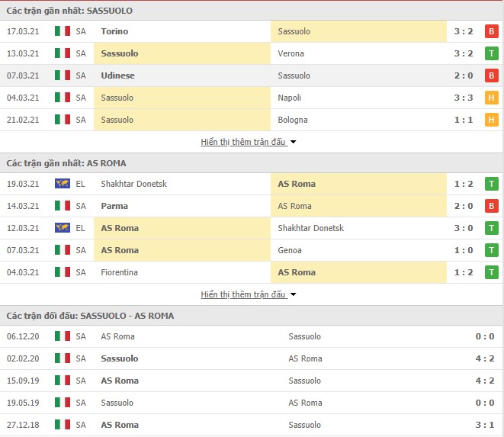Open the Udinese vs Sassuolo match row

pyautogui.click(x=252, y=76)
